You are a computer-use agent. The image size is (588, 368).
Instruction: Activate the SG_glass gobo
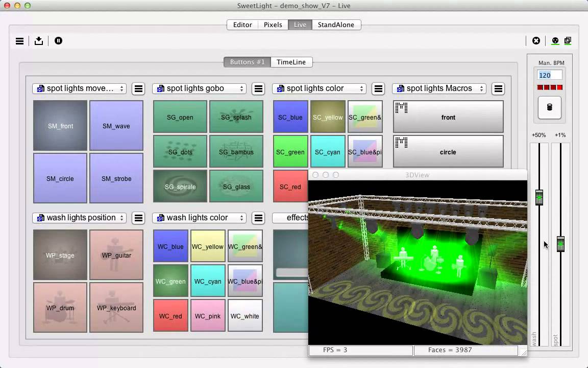[x=236, y=186]
